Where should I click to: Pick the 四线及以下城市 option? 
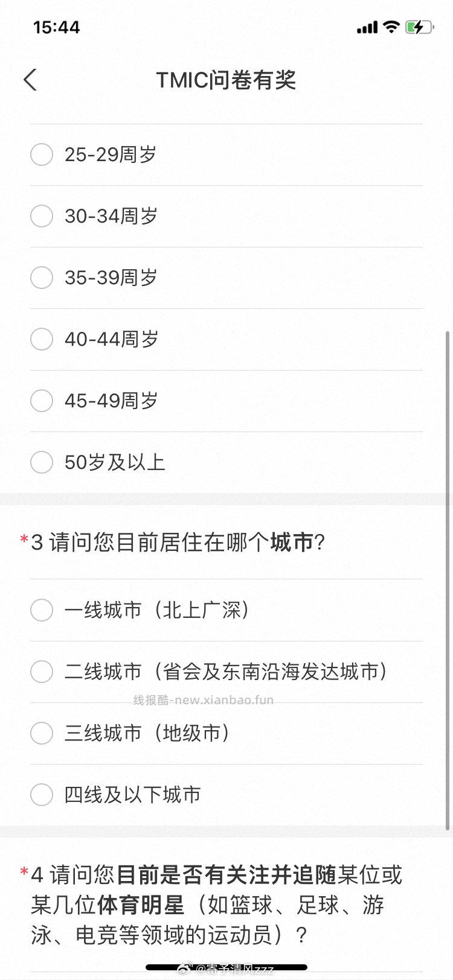42,795
